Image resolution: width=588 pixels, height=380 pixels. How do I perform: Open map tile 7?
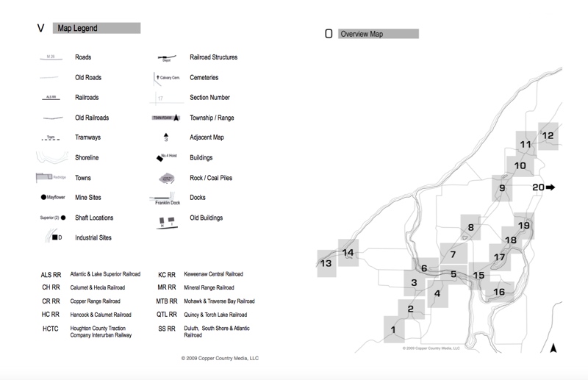(x=453, y=254)
